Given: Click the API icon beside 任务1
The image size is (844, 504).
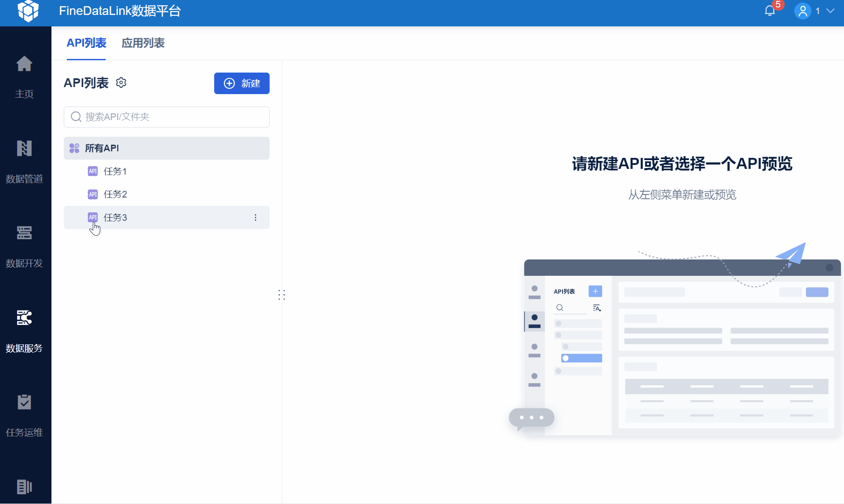Looking at the screenshot, I should (93, 172).
